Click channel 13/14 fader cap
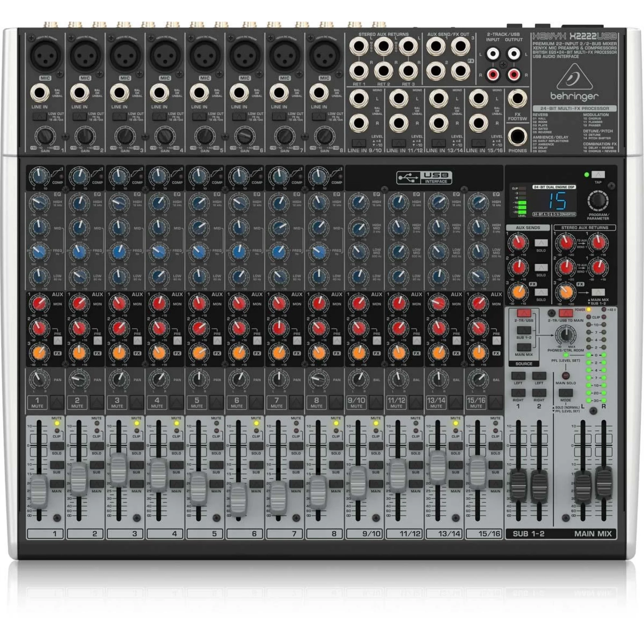This screenshot has height=644, width=644. (x=438, y=467)
